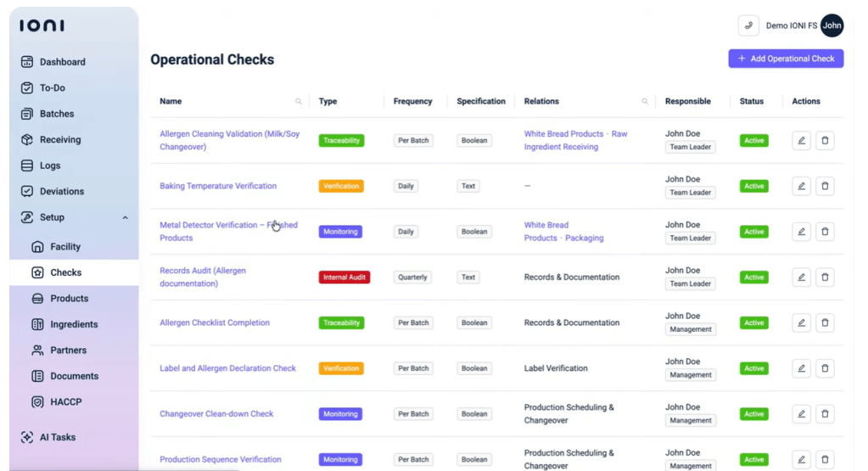Select Ingredients in the Setup submenu
The height and width of the screenshot is (471, 868).
pos(74,324)
